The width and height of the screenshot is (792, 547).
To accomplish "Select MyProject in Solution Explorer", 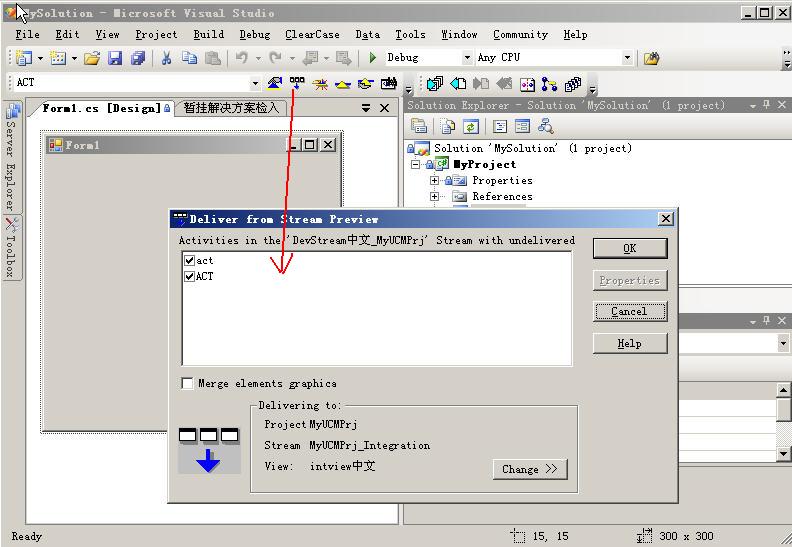I will (485, 164).
